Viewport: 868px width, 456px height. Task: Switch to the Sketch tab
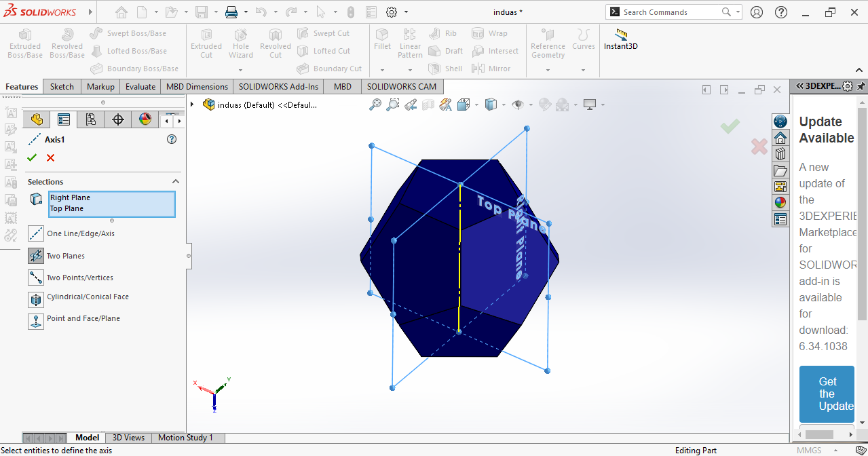pyautogui.click(x=62, y=86)
